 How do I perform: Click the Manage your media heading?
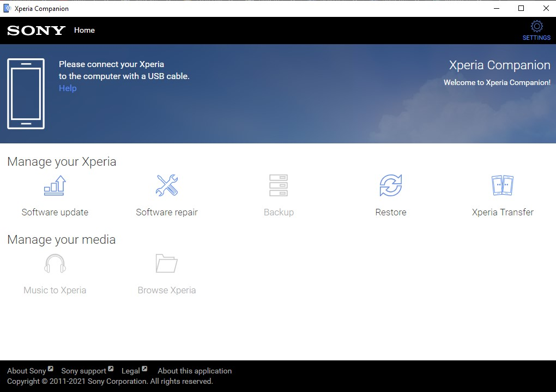coord(62,239)
